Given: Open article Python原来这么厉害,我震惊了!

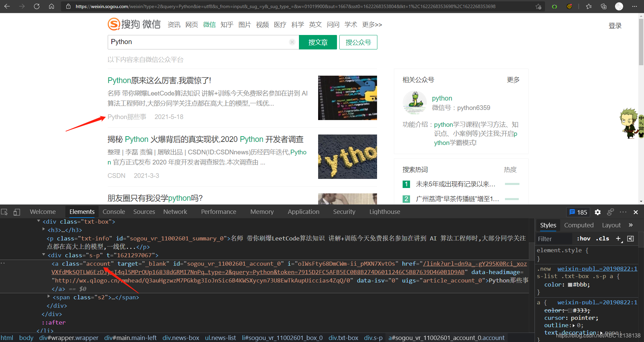Looking at the screenshot, I should (x=159, y=80).
